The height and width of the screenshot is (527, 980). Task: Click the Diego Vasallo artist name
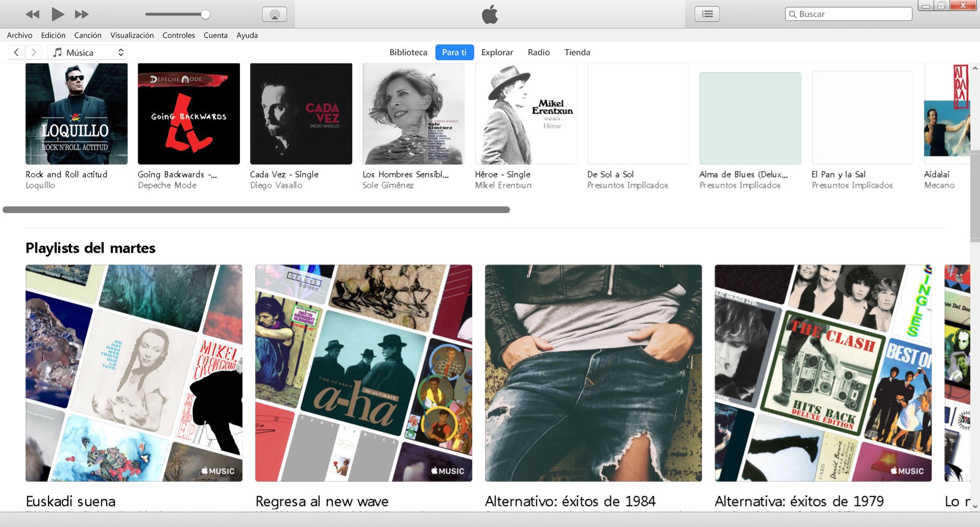(x=276, y=185)
